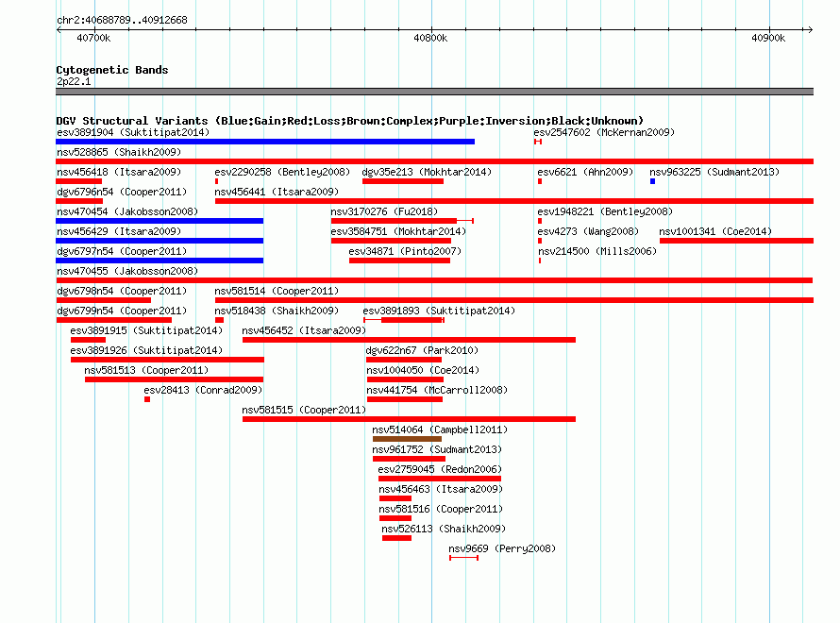Open nsv9669 (Perry2008) variant

[x=502, y=548]
